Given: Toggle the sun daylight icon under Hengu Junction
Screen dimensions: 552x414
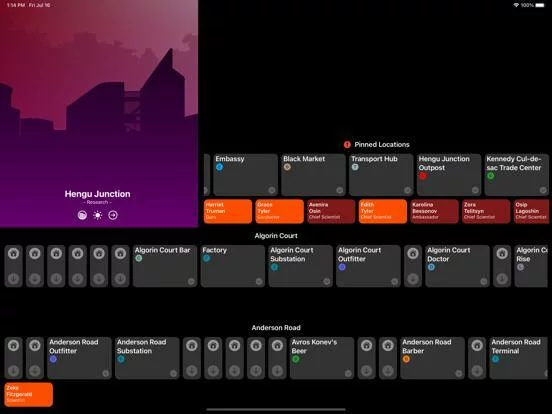Looking at the screenshot, I should (x=98, y=215).
